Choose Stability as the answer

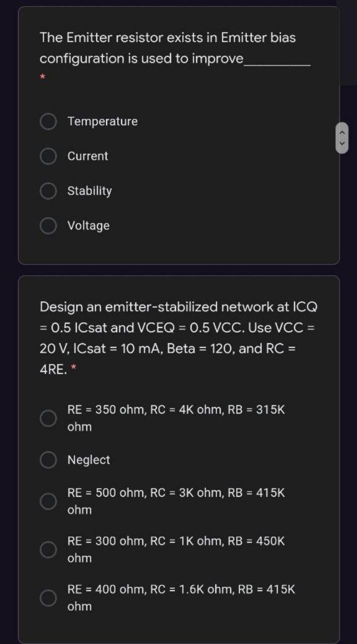click(49, 191)
